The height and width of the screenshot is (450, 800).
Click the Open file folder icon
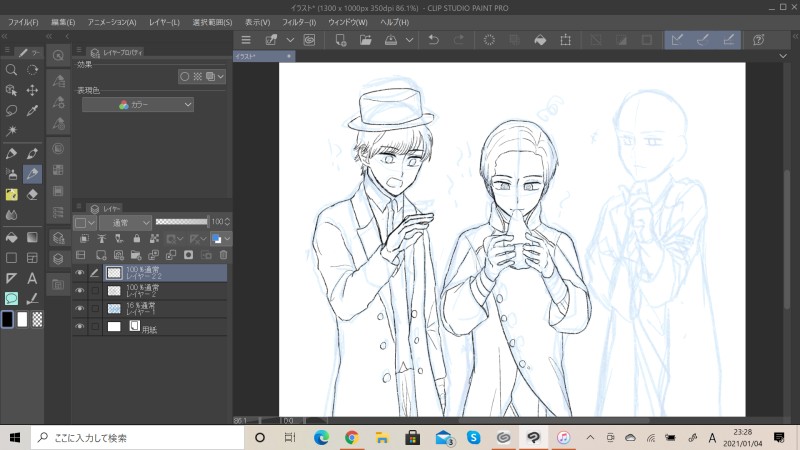pos(366,40)
